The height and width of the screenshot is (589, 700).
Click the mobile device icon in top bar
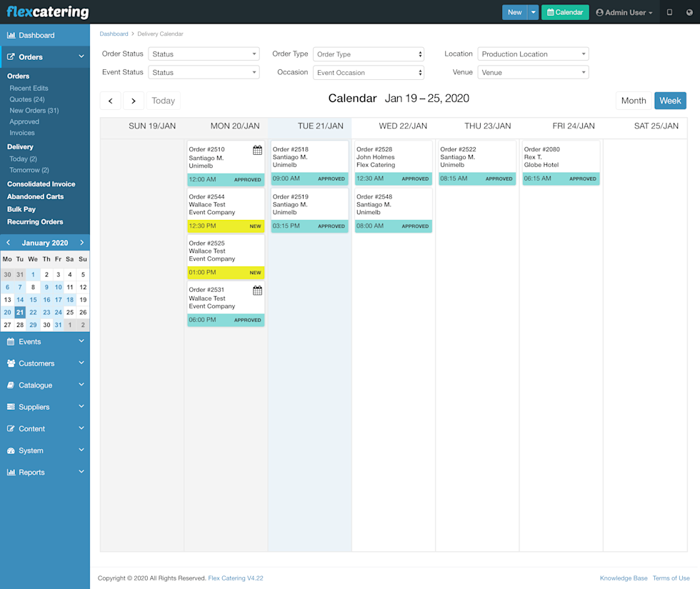[669, 12]
